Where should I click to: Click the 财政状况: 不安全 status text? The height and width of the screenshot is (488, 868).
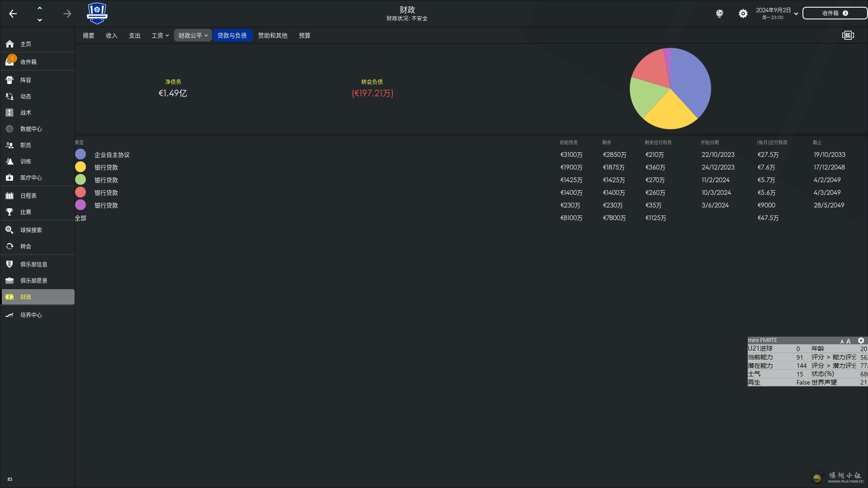tap(407, 19)
